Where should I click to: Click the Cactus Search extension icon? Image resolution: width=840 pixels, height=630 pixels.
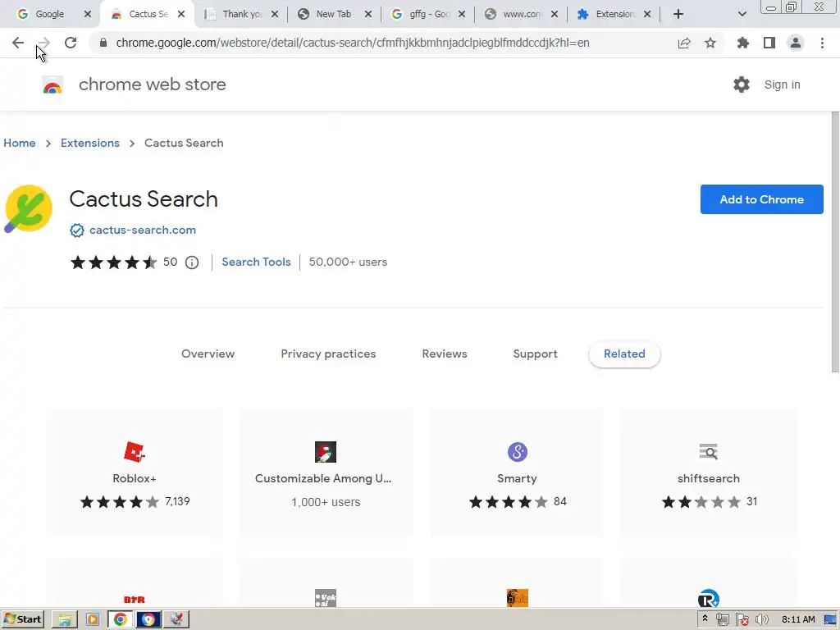tap(29, 209)
